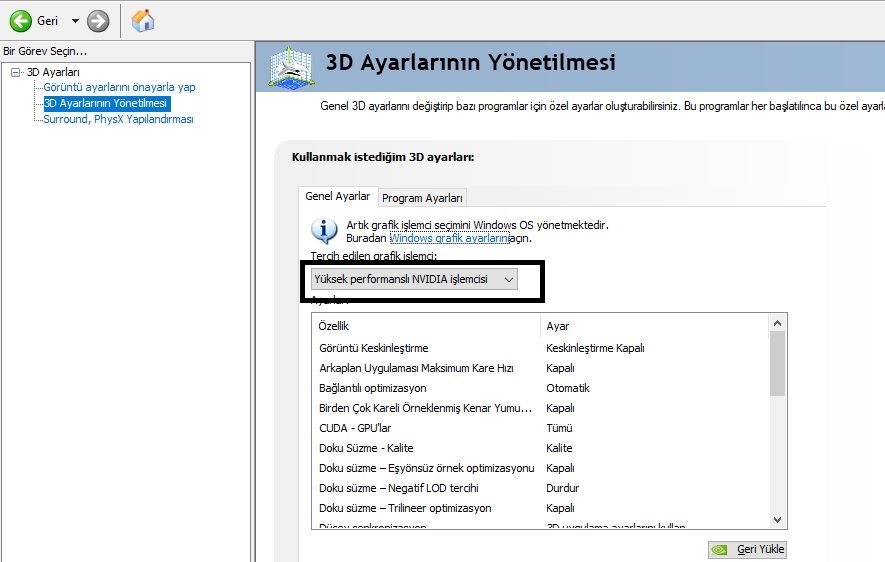Open the Windows grafik ayarlarını link
This screenshot has width=885, height=562.
coord(450,238)
